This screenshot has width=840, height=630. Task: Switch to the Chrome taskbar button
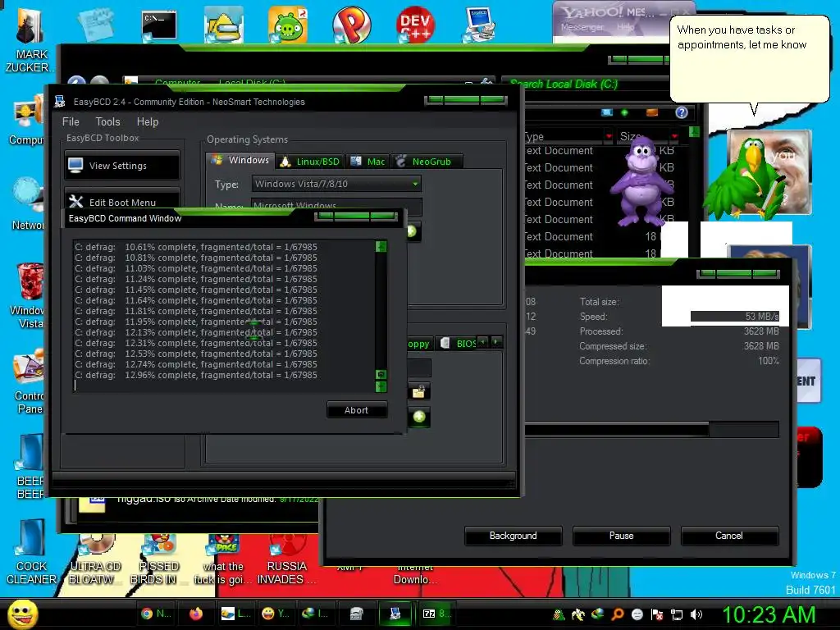point(156,614)
